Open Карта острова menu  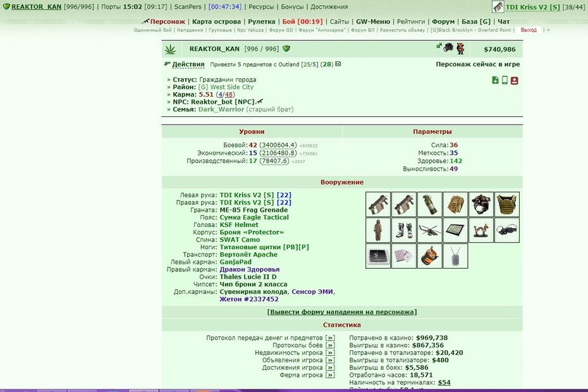(216, 21)
